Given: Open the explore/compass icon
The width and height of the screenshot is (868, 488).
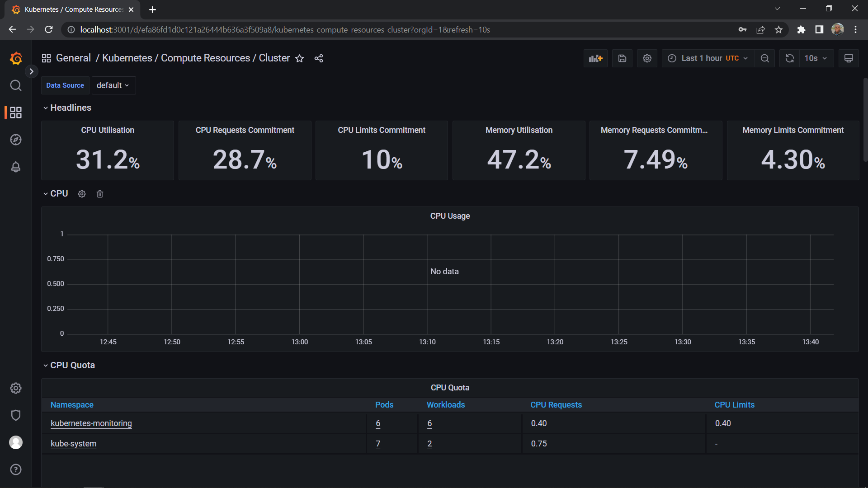Looking at the screenshot, I should (x=16, y=140).
